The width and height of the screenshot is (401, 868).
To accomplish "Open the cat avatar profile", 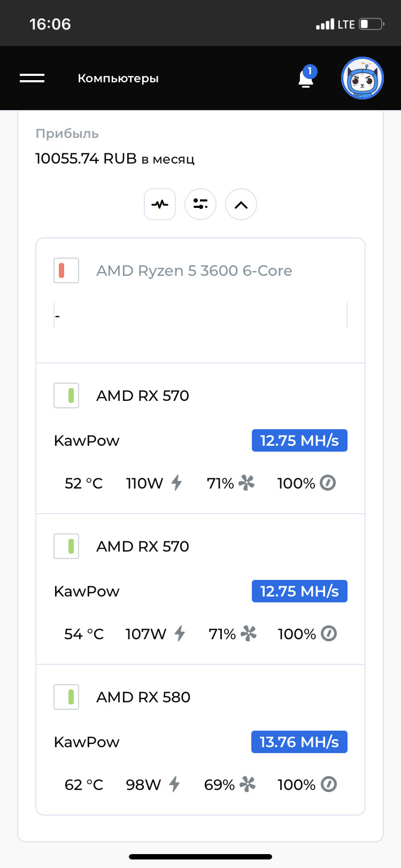I will tap(363, 78).
